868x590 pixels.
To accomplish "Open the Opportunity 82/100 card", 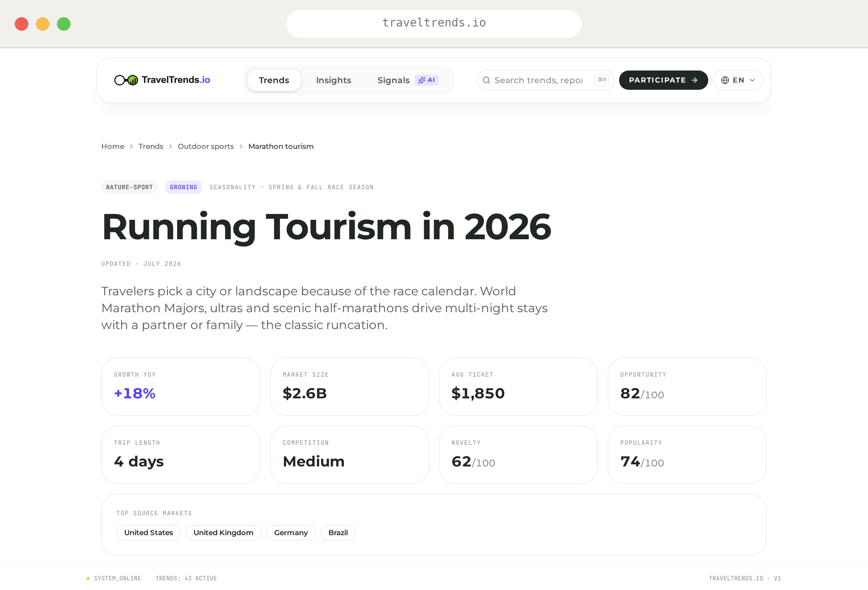I will coord(687,387).
